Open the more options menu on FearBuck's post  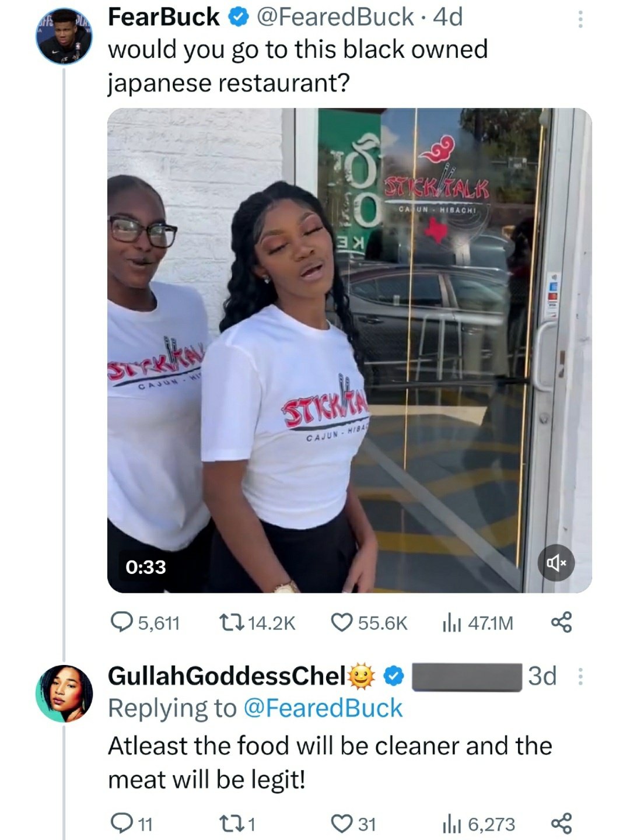pyautogui.click(x=580, y=20)
